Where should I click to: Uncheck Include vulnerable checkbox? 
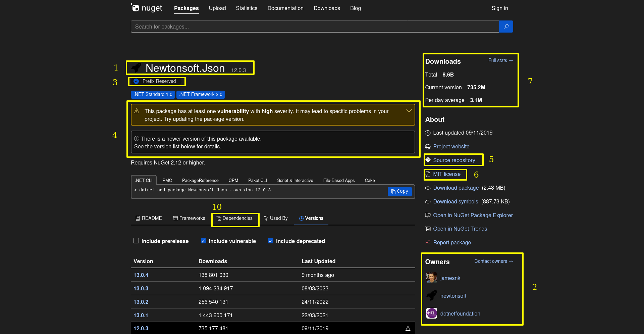pyautogui.click(x=203, y=241)
